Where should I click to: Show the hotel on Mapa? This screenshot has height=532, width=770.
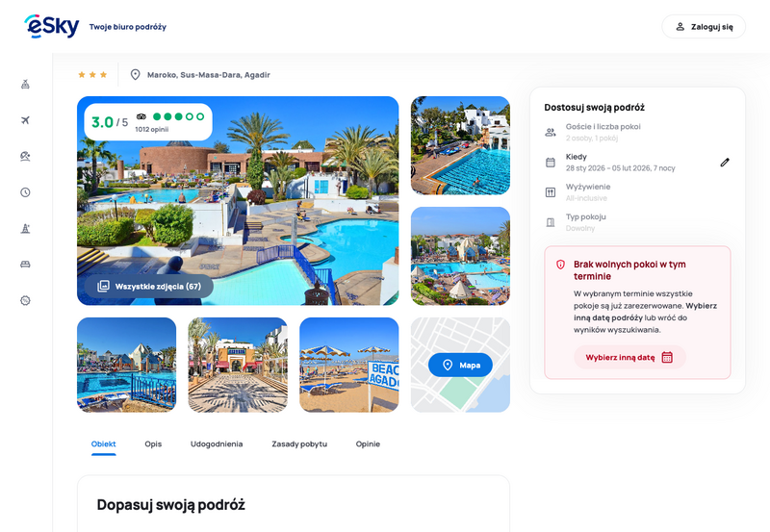(x=460, y=365)
